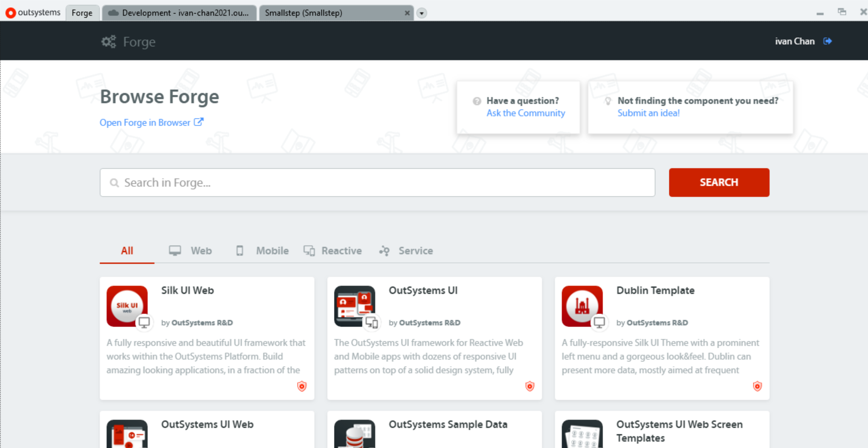This screenshot has height=448, width=868.
Task: Click the Forge gears icon in header
Action: [108, 42]
